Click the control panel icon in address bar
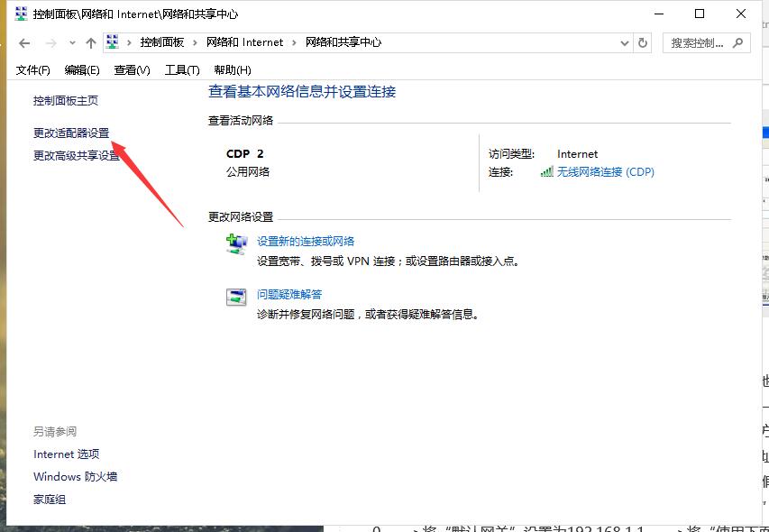The image size is (769, 532). point(114,42)
